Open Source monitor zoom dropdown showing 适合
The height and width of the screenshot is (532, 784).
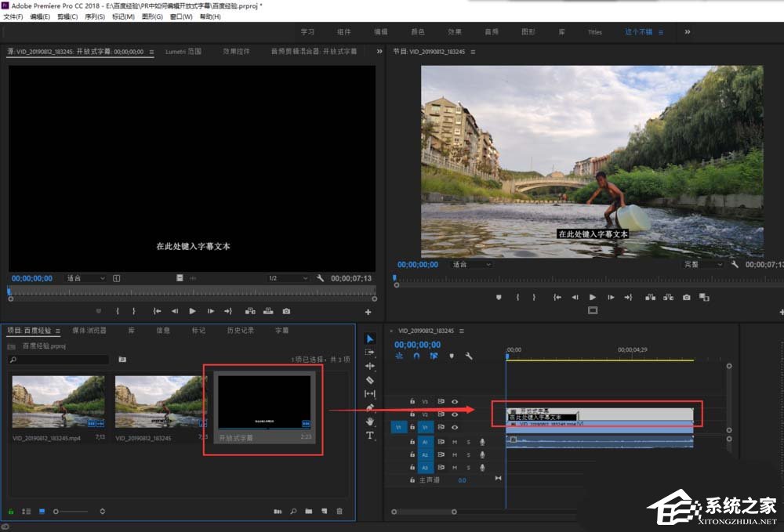(85, 278)
